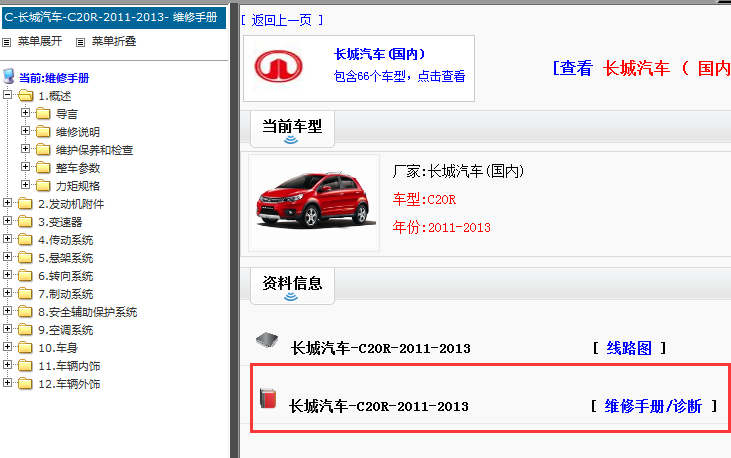The width and height of the screenshot is (731, 458).
Task: Click the 导言 folder icon
Action: click(x=43, y=114)
